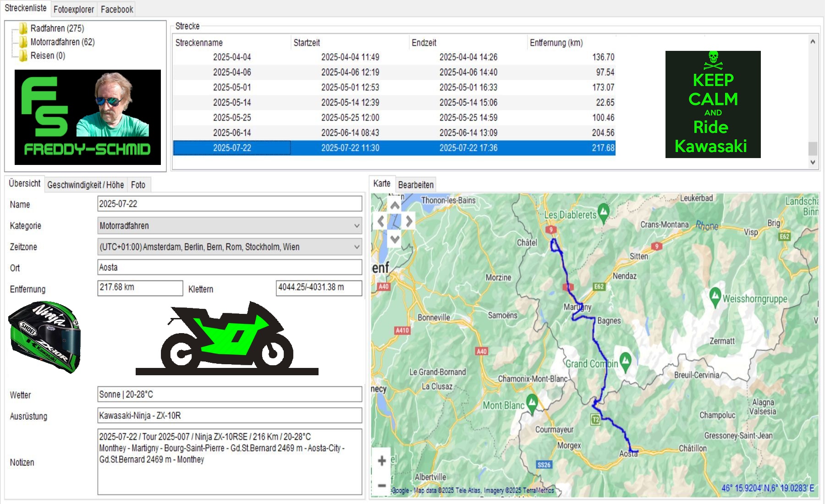The height and width of the screenshot is (504, 825).
Task: Click the Klettern value field
Action: tap(319, 288)
